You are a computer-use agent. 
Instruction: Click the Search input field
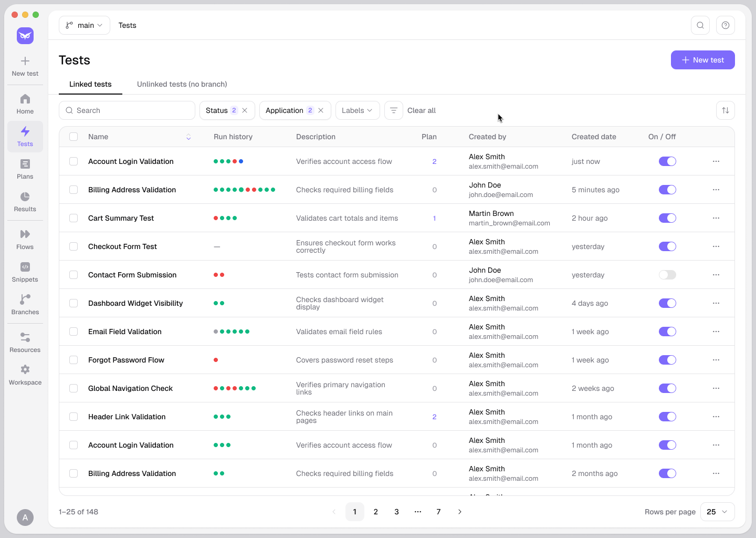127,110
